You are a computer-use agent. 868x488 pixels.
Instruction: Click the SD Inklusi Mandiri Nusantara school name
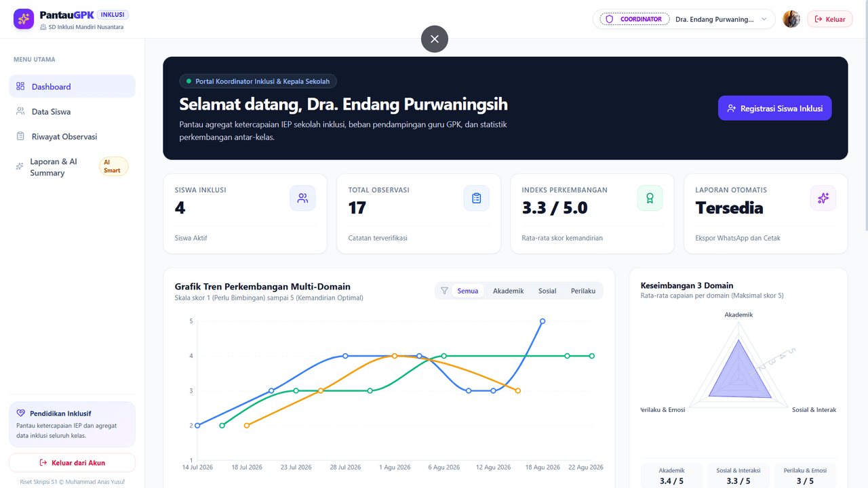point(86,27)
